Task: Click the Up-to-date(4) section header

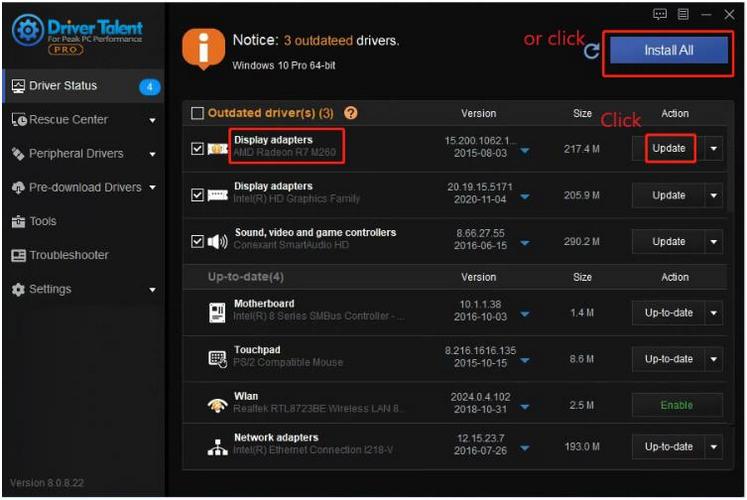Action: click(245, 277)
